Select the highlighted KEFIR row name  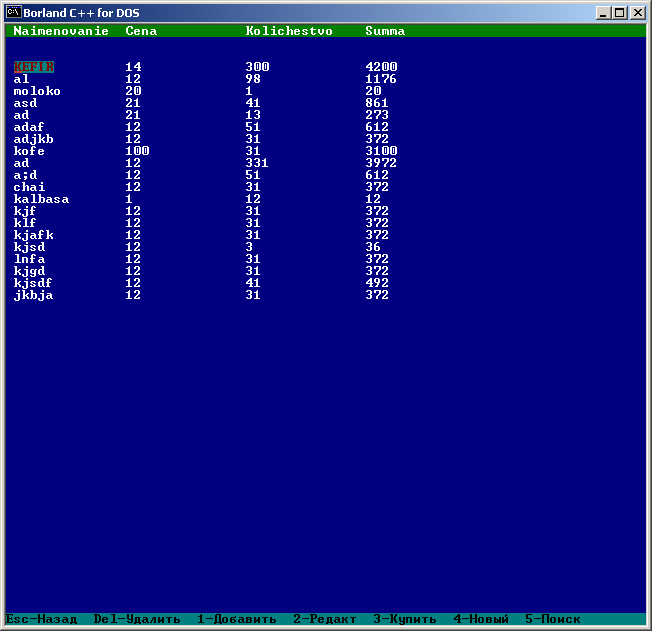coord(34,67)
